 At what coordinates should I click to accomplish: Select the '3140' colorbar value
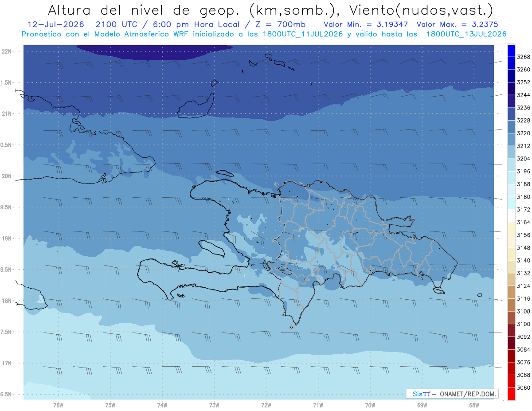[x=524, y=261]
